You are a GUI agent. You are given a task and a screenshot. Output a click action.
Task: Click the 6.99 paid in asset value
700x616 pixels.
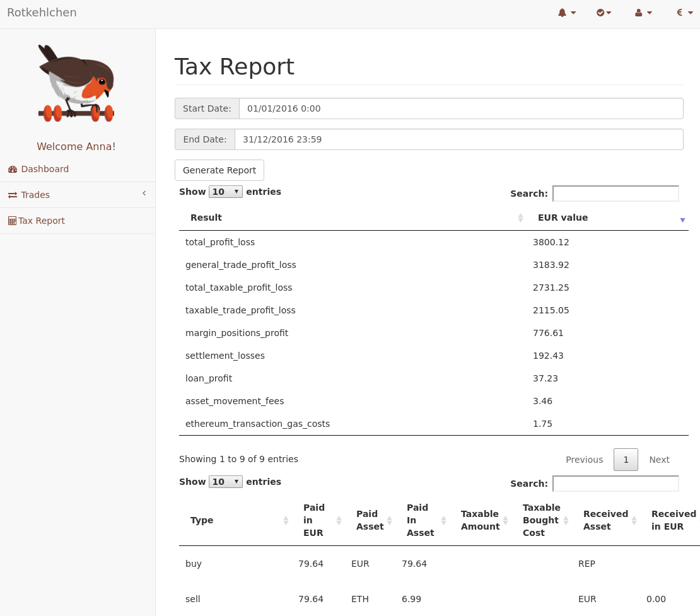pyautogui.click(x=411, y=599)
